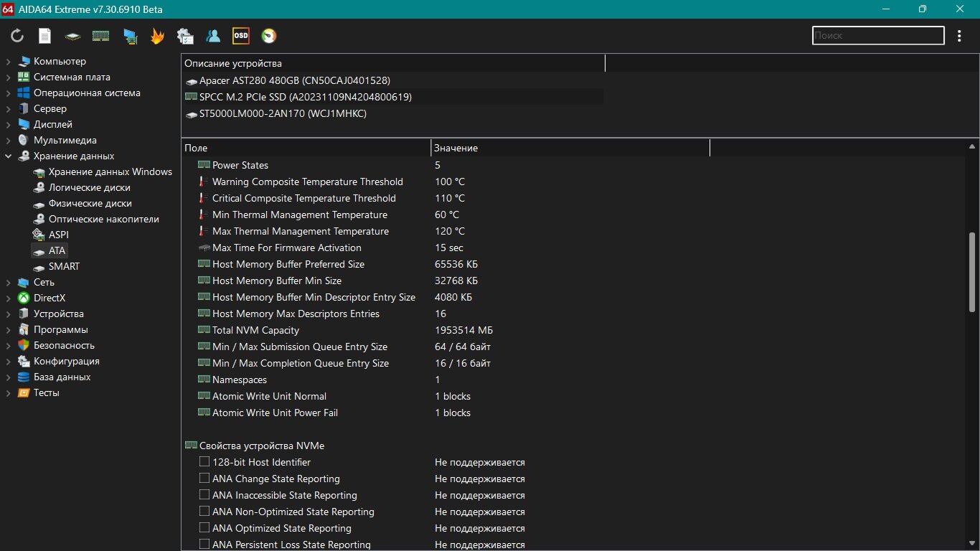Open the OSD panel toolbar icon
Image resolution: width=980 pixels, height=551 pixels.
point(241,35)
